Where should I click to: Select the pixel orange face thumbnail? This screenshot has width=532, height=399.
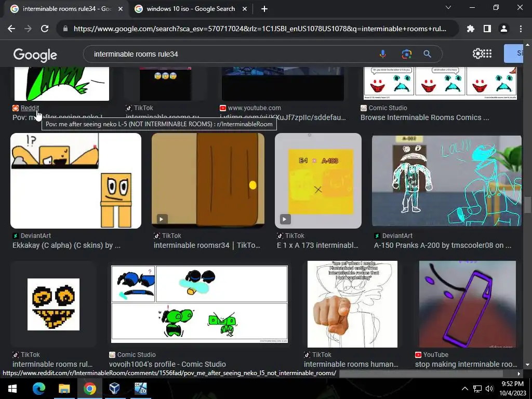click(x=54, y=304)
